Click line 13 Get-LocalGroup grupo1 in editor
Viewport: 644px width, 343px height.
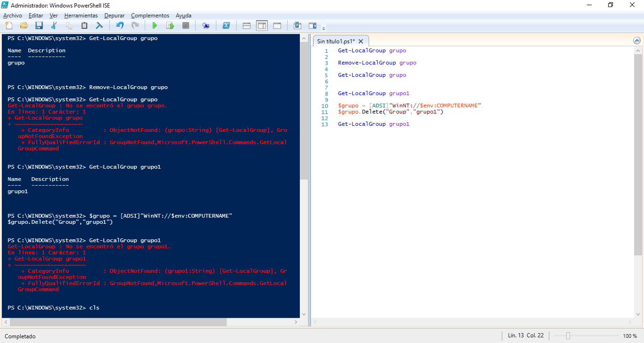(x=373, y=124)
